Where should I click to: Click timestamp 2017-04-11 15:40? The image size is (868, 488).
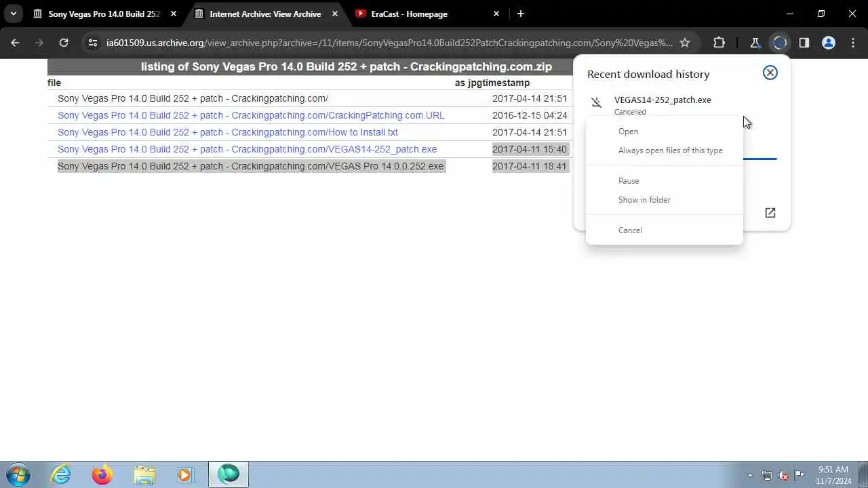point(530,149)
